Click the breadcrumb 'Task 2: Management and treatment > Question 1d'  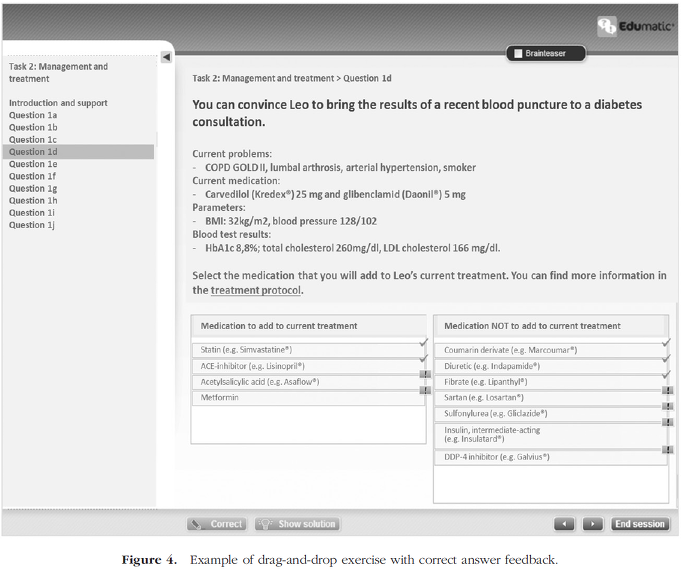point(292,78)
